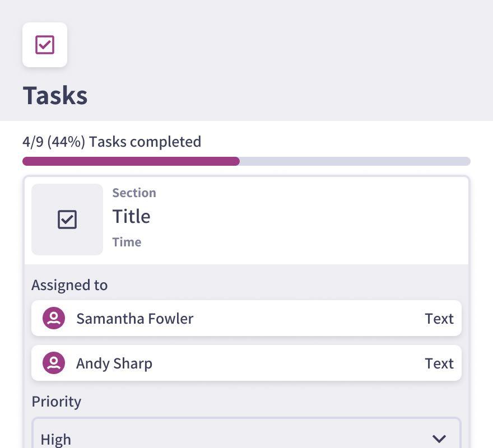Click blank white area right of task Title

(x=314, y=218)
